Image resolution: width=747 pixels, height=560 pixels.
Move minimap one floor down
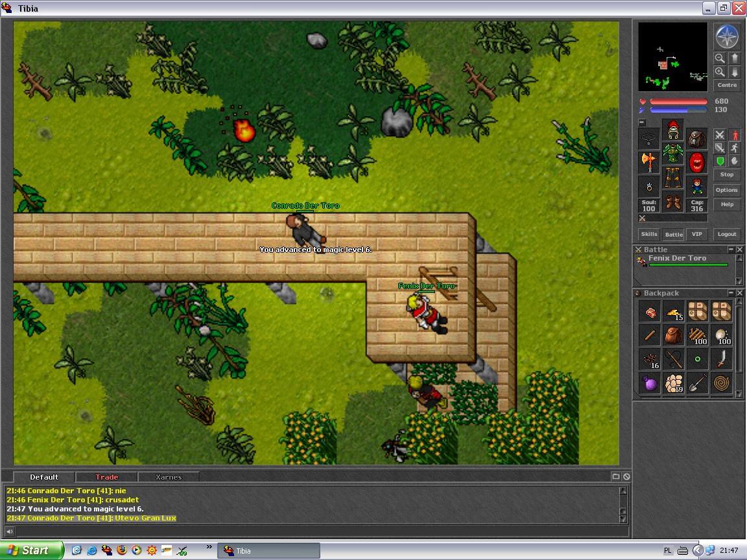(734, 72)
